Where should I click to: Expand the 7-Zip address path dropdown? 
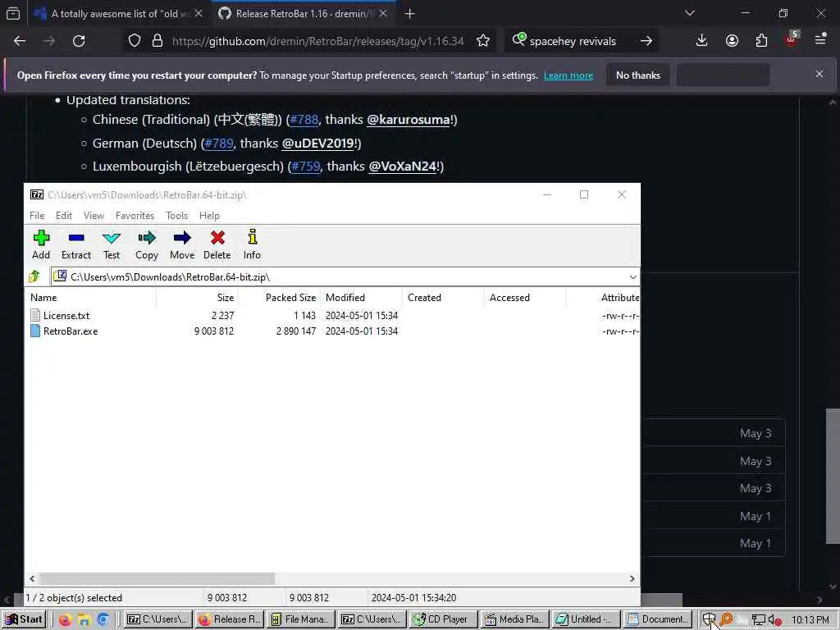632,277
